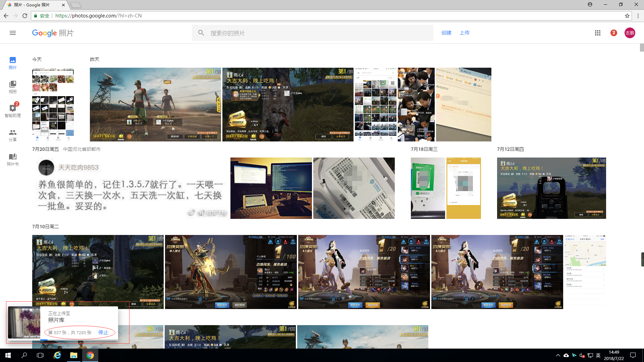Open July 10 大吉大利 game screenshot
Screen dimensions: 644x362
pos(98,272)
